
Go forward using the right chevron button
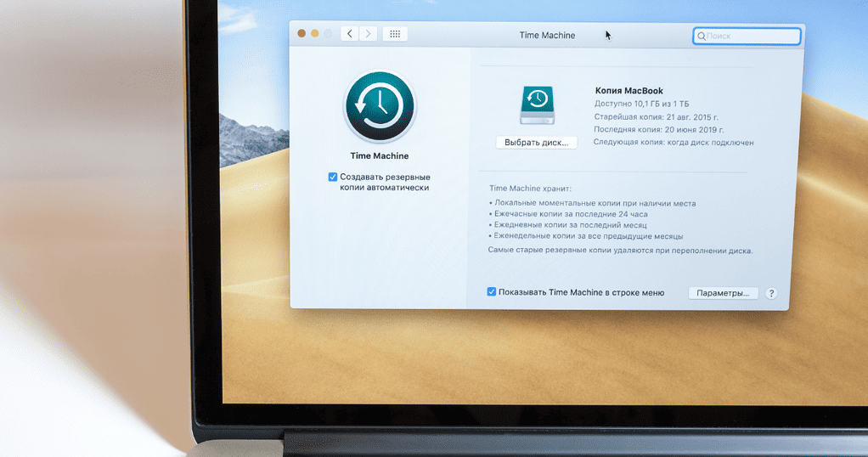pos(369,34)
